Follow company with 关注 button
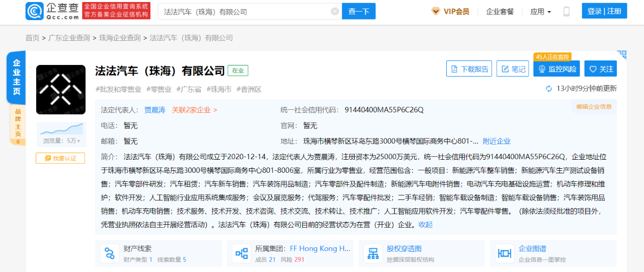 [601, 69]
